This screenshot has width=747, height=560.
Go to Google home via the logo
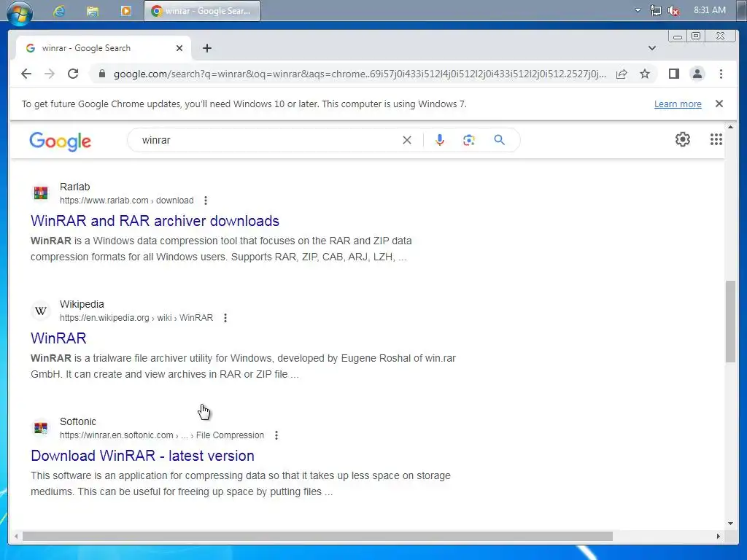click(x=60, y=141)
